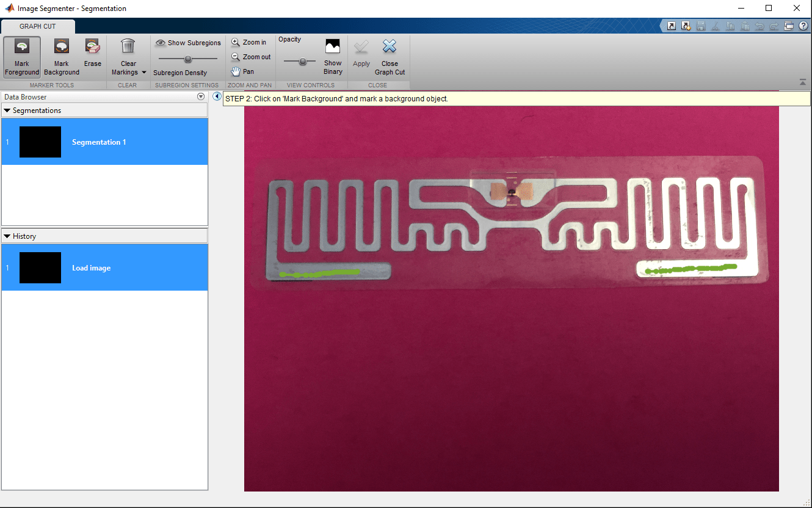The image size is (812, 508).
Task: Minimize the toolstrip with the collapse arrow
Action: tap(802, 82)
